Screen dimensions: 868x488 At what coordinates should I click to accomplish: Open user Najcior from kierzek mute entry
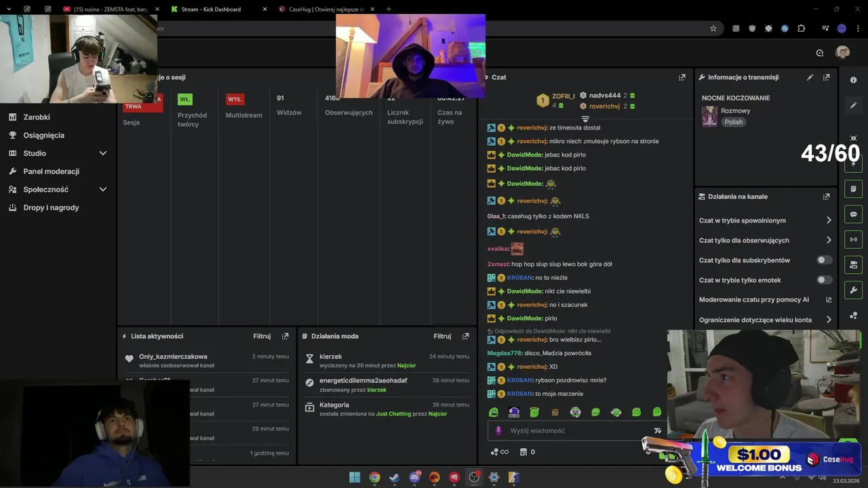click(406, 365)
